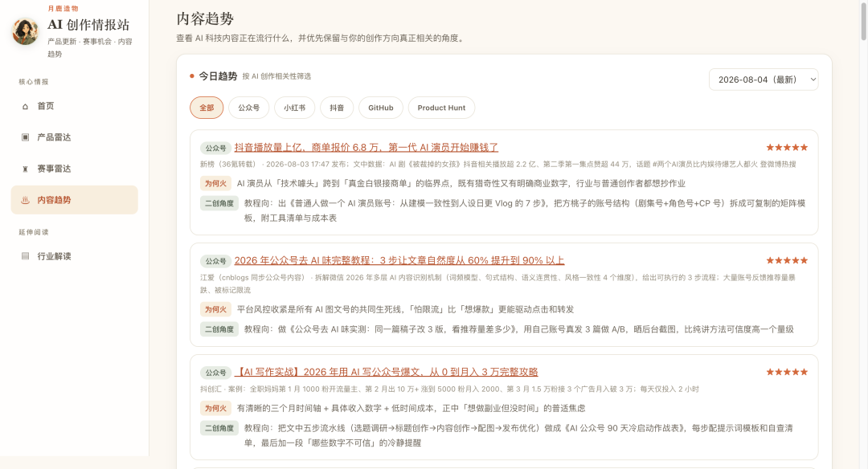Click the orange dot before 今日趋势
The width and height of the screenshot is (868, 469).
click(192, 76)
